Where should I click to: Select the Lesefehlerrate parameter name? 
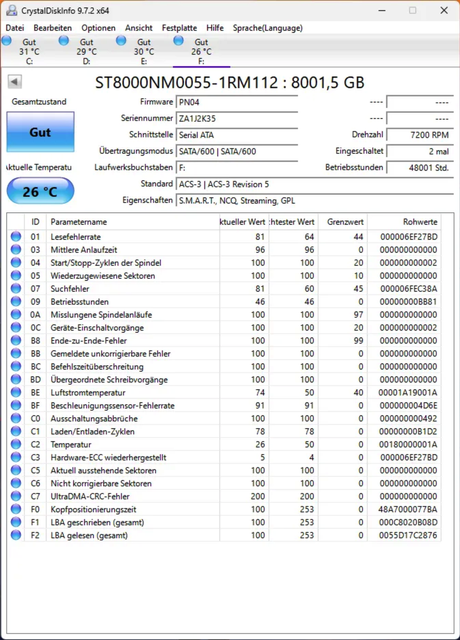tap(76, 237)
